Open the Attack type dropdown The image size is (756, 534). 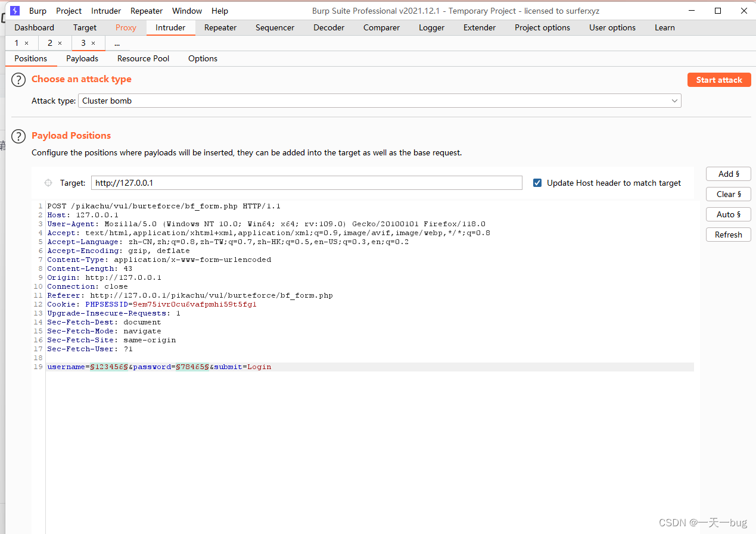point(379,101)
